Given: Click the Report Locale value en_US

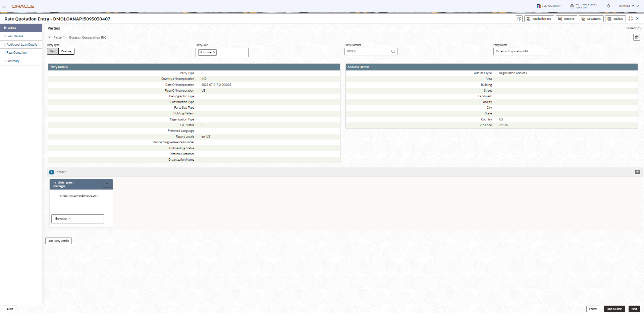Looking at the screenshot, I should pos(206,137).
